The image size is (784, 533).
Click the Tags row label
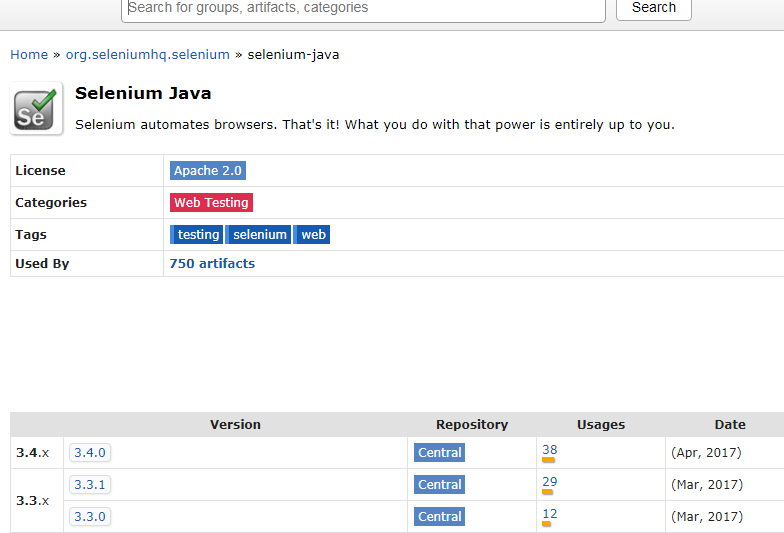(x=30, y=234)
